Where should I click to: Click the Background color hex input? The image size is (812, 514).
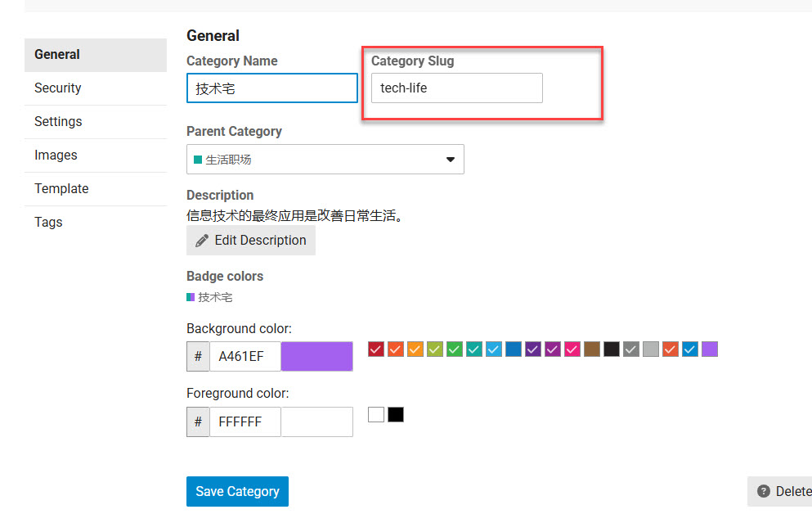click(244, 357)
